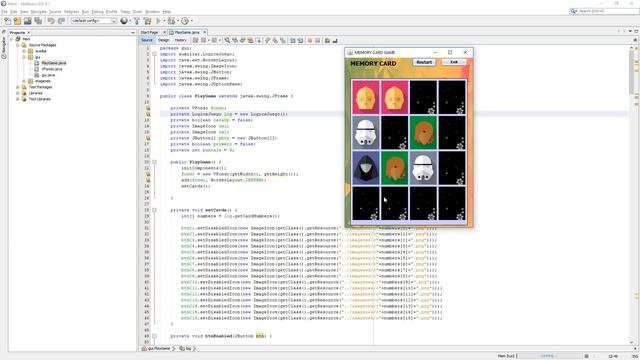Screen dimensions: 640x360
Task: Collapse the imports code fold
Action: click(154, 54)
